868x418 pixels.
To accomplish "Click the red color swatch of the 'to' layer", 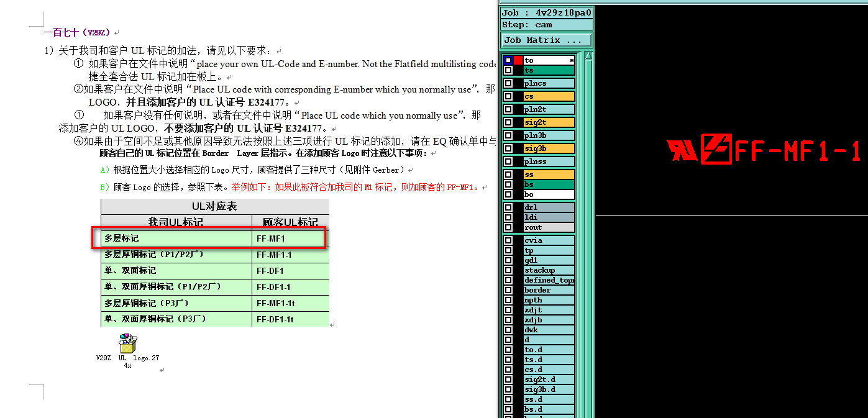I will pyautogui.click(x=518, y=60).
